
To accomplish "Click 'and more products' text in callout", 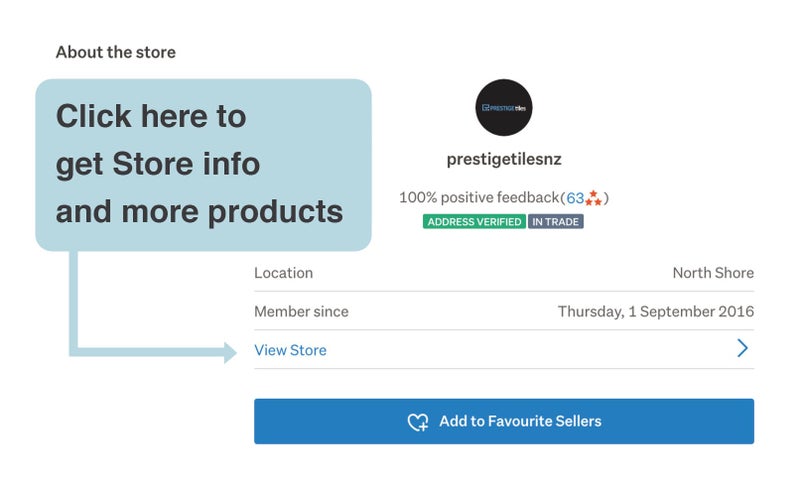I will point(199,212).
